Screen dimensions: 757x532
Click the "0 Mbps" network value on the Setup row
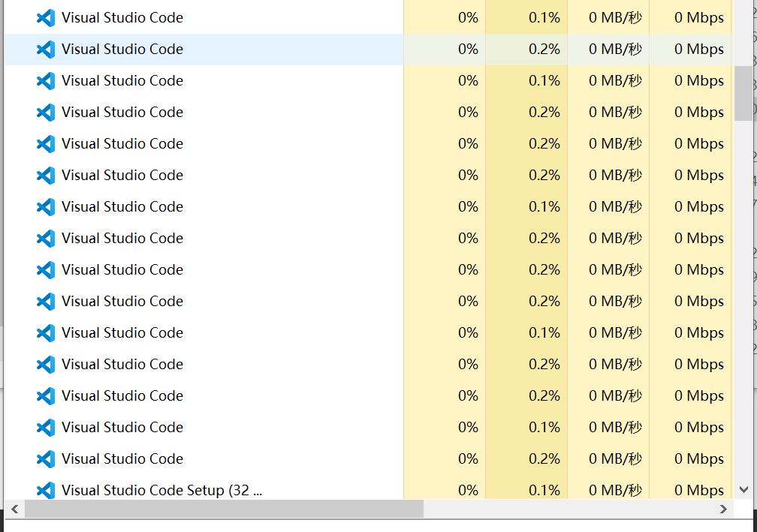point(698,490)
